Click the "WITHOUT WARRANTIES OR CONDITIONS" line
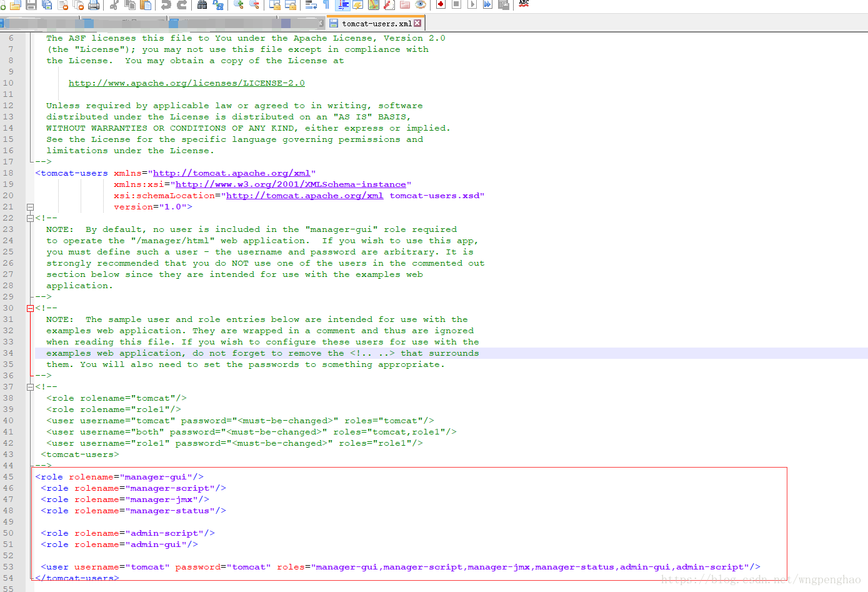868x592 pixels. (248, 128)
